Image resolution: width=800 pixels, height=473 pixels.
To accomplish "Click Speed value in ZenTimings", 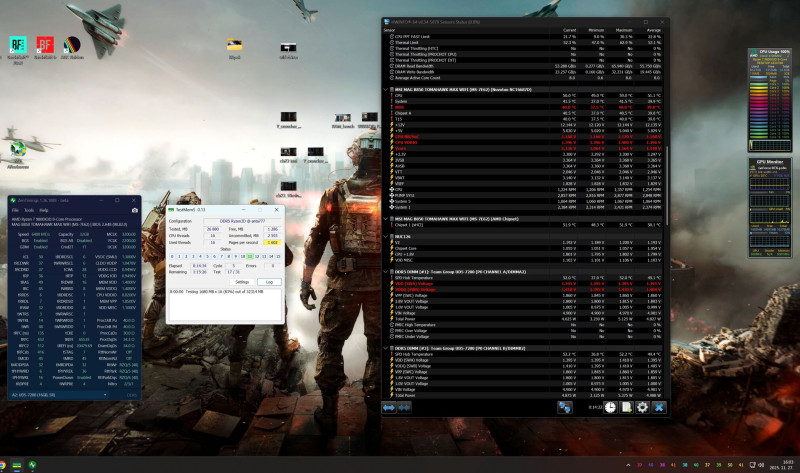I will coord(40,234).
